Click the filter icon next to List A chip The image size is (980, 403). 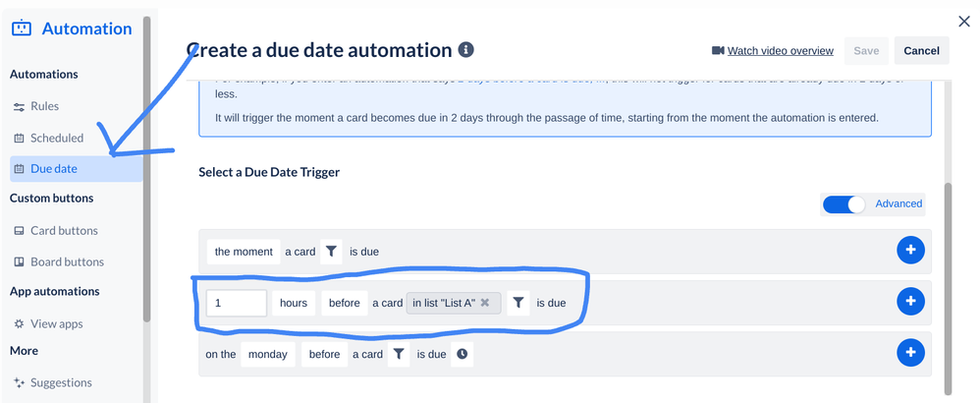[x=518, y=303]
